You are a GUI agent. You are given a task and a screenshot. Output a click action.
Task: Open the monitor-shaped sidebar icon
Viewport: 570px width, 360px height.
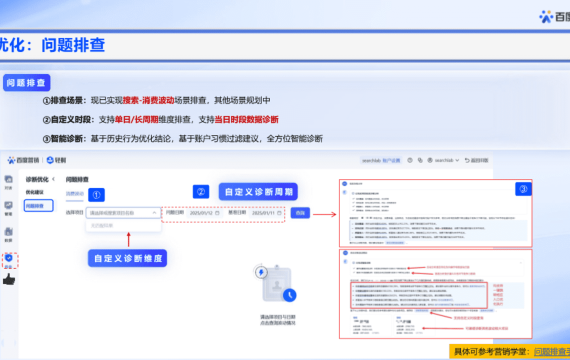(8, 205)
